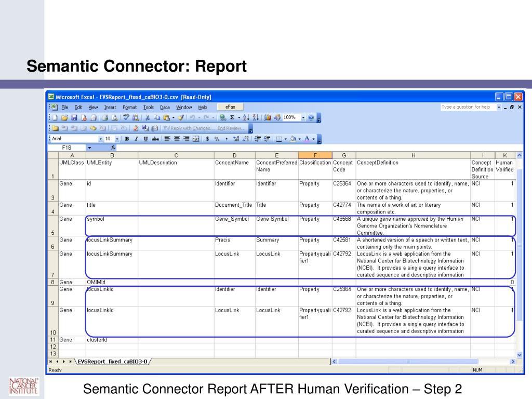
Task: Select cell containing C42774
Action: 344,208
